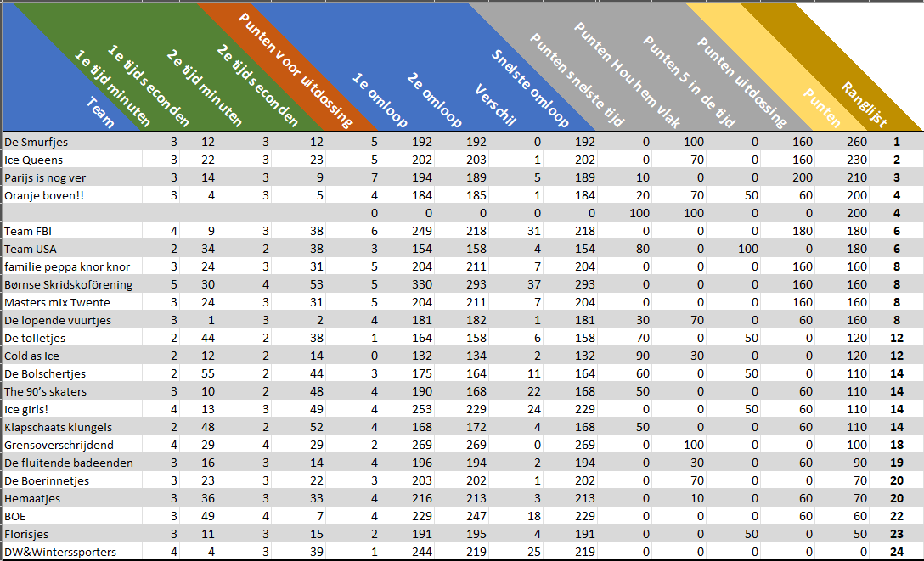The height and width of the screenshot is (561, 924).
Task: Select the Team USA cell
Action: pyautogui.click(x=31, y=249)
